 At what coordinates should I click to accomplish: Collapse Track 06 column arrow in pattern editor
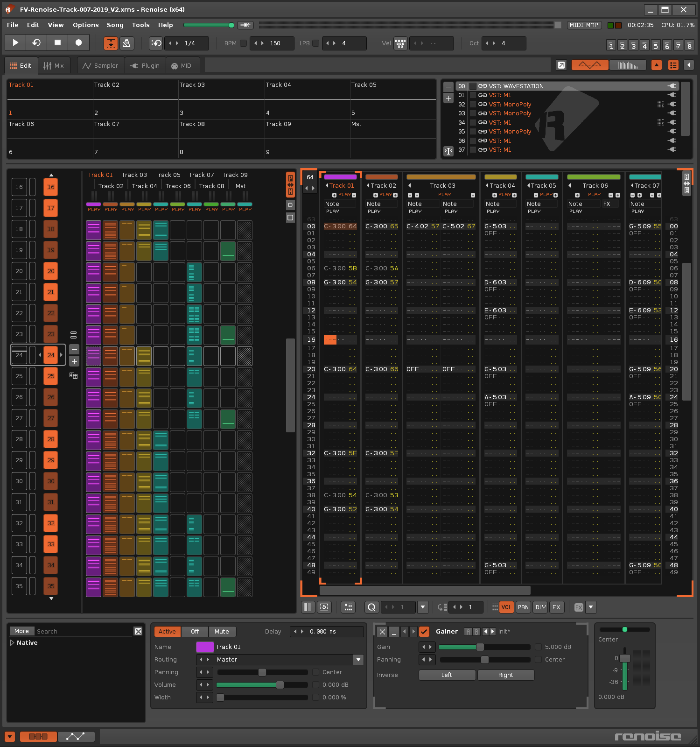(x=569, y=185)
